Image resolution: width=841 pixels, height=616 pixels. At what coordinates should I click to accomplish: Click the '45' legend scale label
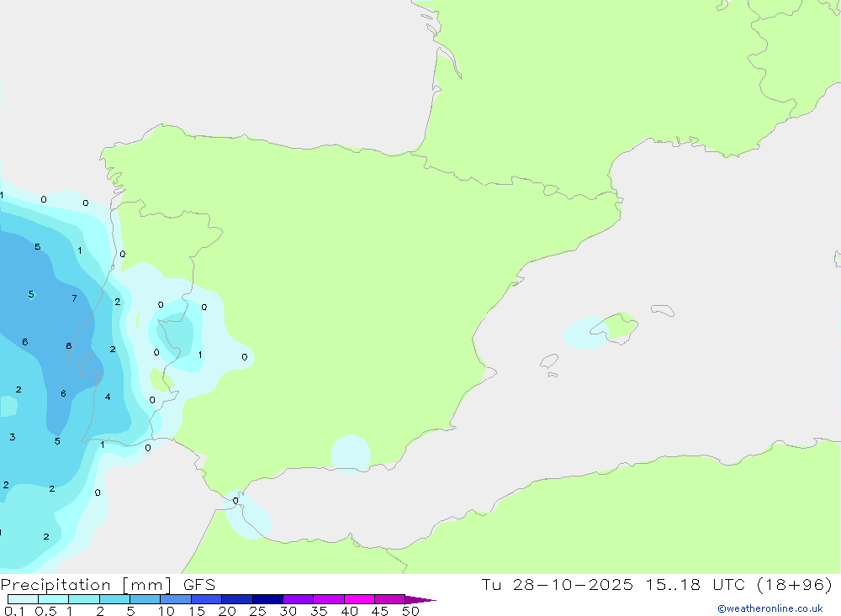pos(380,611)
